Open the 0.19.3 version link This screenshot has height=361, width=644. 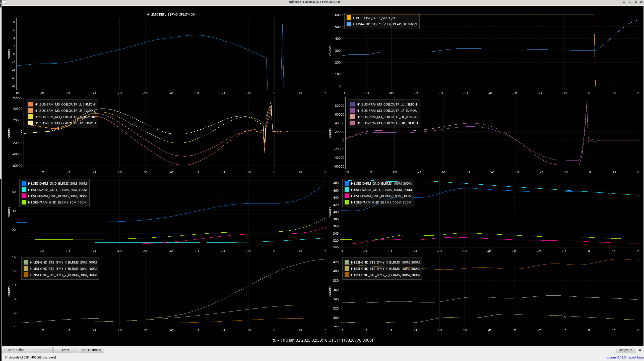(621, 357)
